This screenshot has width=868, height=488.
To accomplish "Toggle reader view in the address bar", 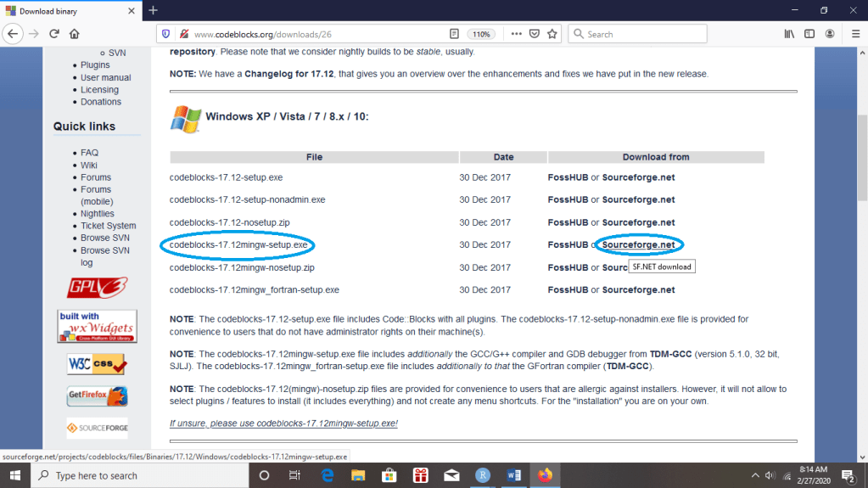I will point(454,34).
